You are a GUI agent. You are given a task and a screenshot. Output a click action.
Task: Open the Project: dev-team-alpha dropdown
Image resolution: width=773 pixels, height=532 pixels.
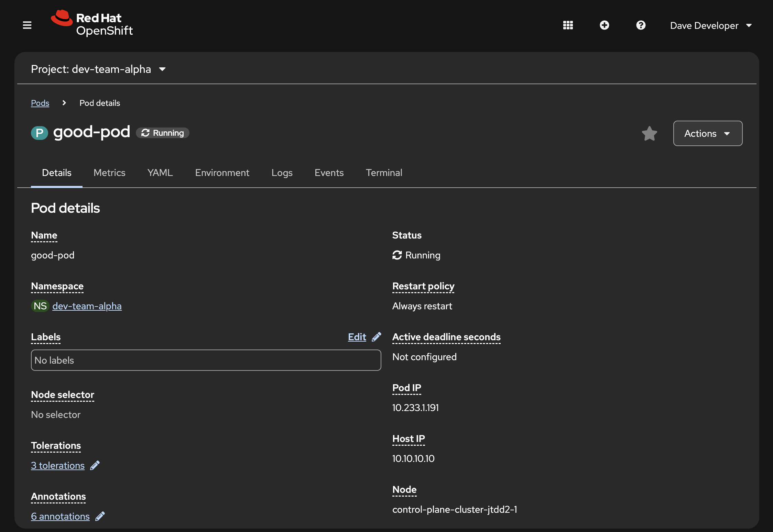pos(98,69)
